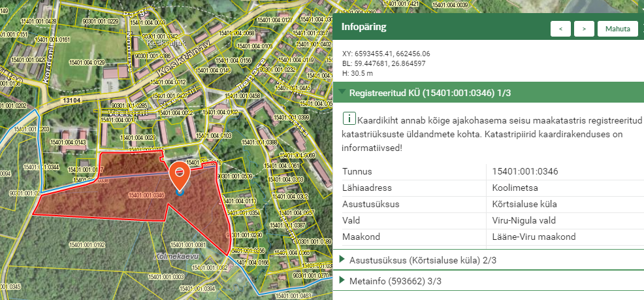
Task: Click the BL coordinates line
Action: click(383, 63)
